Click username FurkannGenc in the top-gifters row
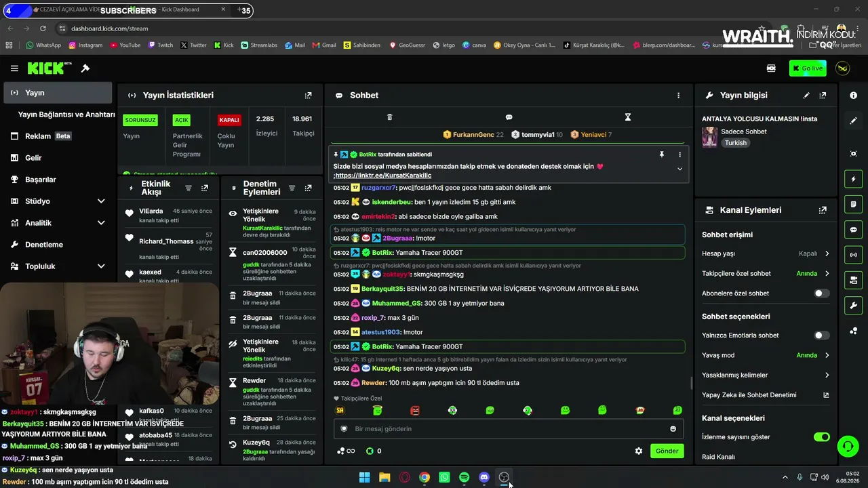 click(473, 135)
